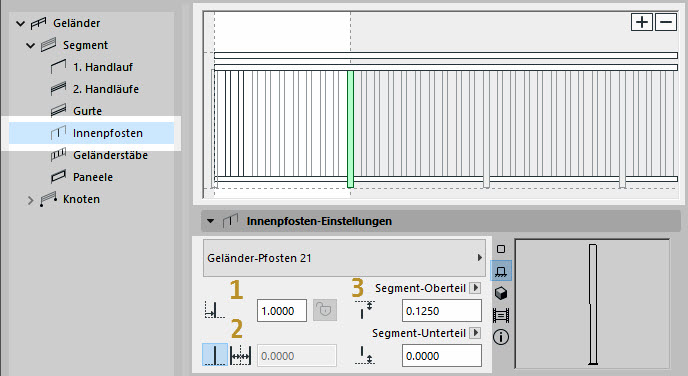This screenshot has height=376, width=688.
Task: Click the top offset field showing 0.1250
Action: 442,311
